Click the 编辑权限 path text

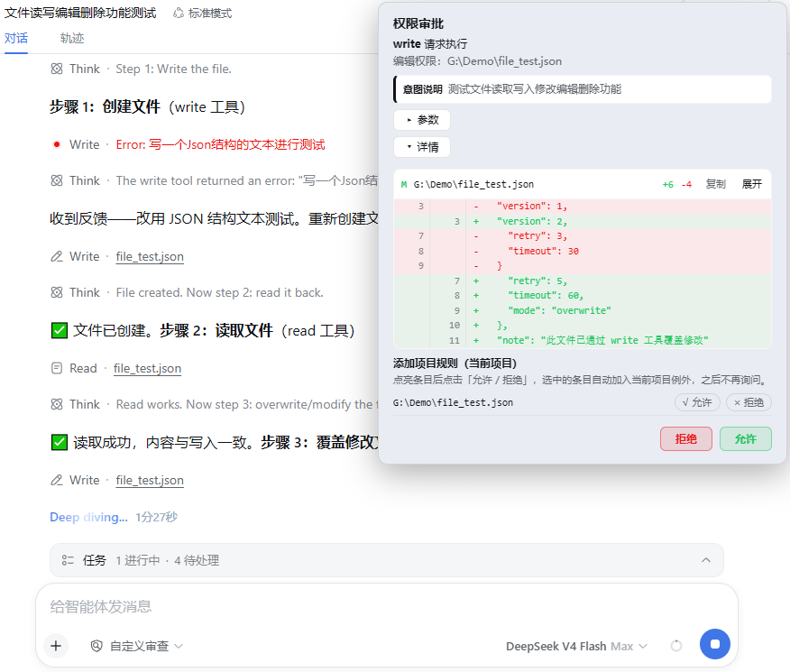477,61
